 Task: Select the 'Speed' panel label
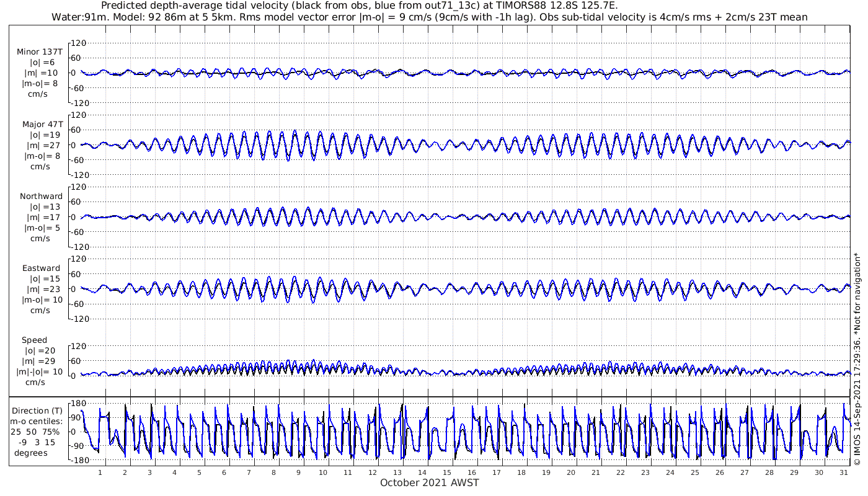click(x=34, y=341)
